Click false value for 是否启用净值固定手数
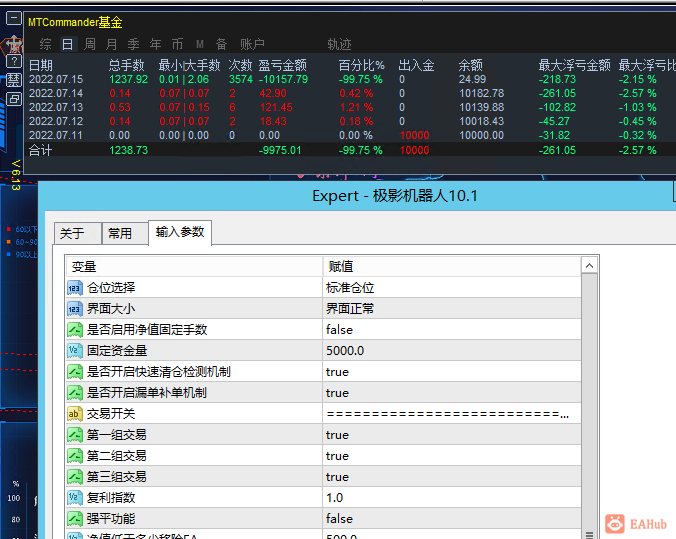Image resolution: width=676 pixels, height=539 pixels. pos(451,330)
